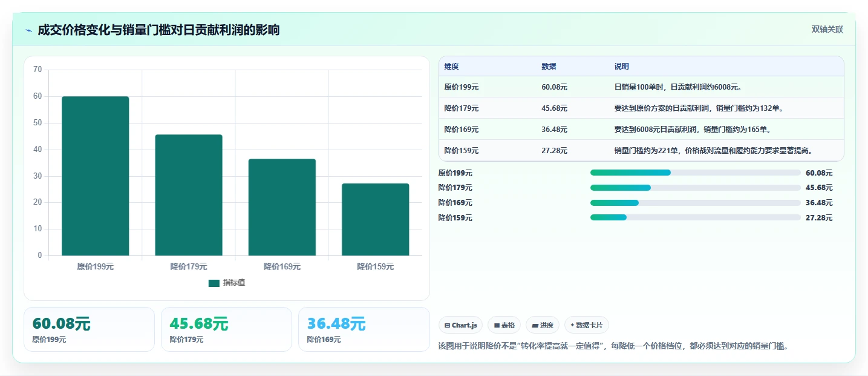Click table cell 降价179元
The height and width of the screenshot is (376, 868).
point(462,108)
